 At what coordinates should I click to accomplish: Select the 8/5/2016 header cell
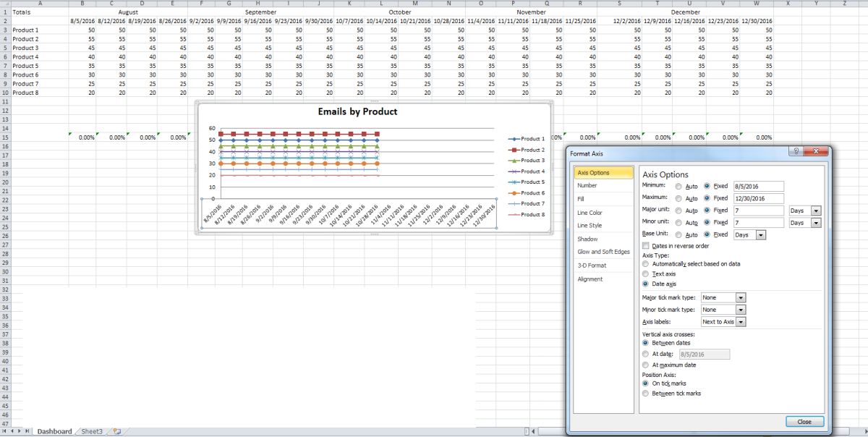(82, 21)
